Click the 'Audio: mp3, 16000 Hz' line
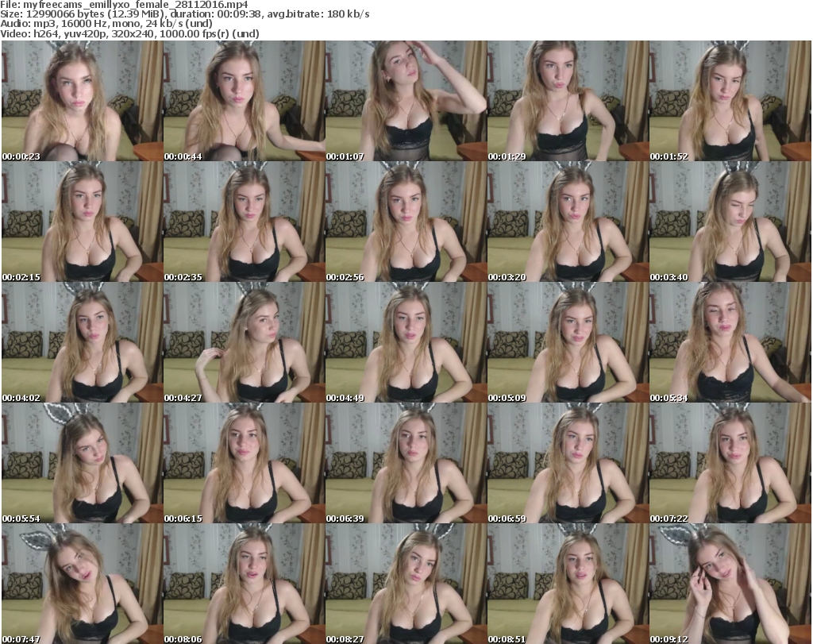 tap(106, 24)
